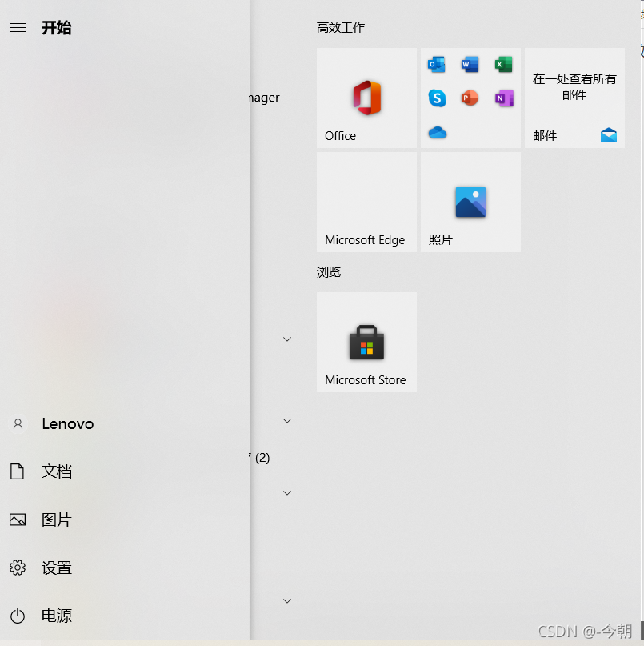
Task: Open the Microsoft Edge tile
Action: (x=366, y=202)
